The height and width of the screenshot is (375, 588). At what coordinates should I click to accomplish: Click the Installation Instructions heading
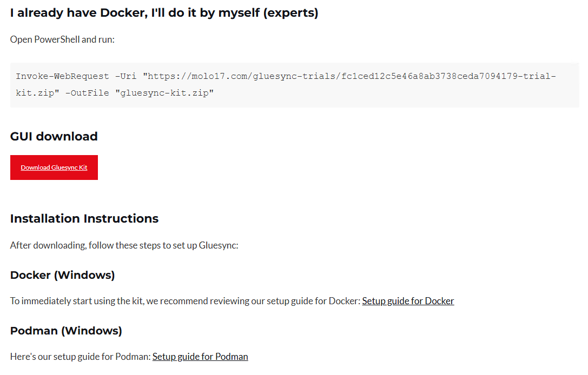point(84,219)
